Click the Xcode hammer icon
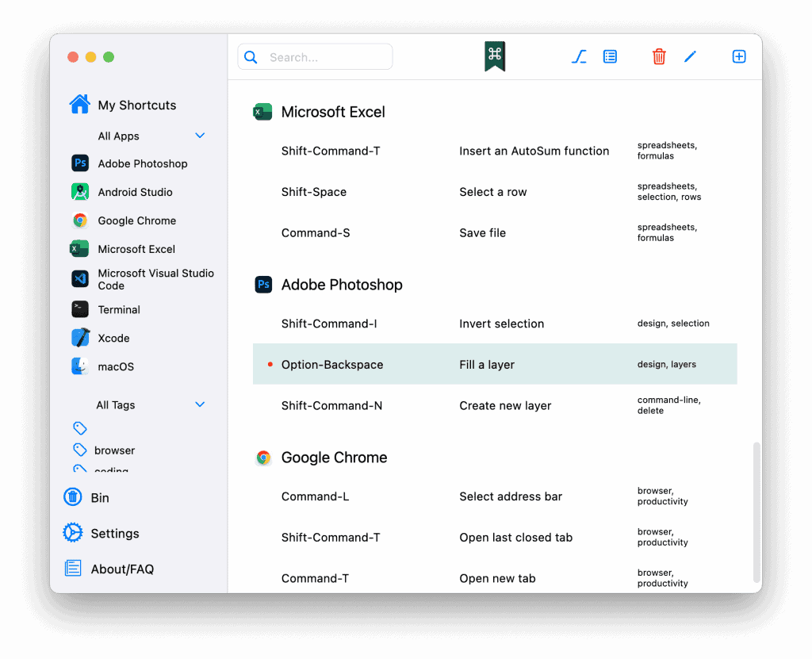The image size is (812, 659). pos(80,338)
